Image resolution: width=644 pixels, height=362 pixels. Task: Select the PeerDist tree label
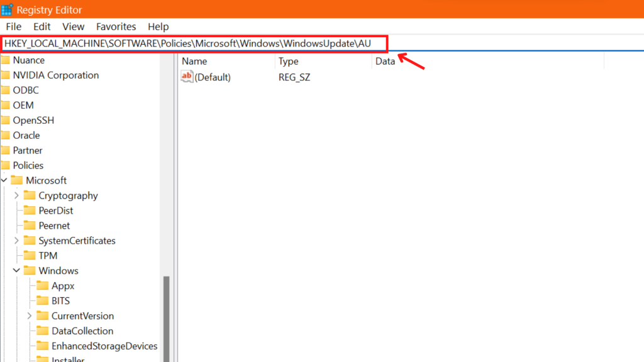[x=56, y=211]
